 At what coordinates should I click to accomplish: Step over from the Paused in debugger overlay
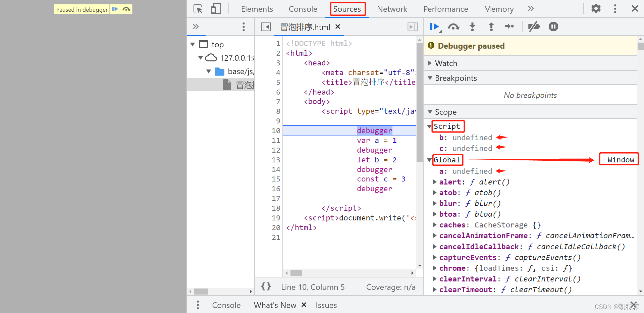pyautogui.click(x=126, y=9)
